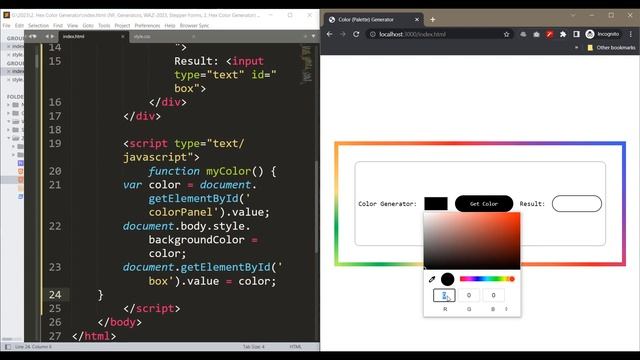The image size is (640, 360).
Task: Click the G value field
Action: coord(469,295)
